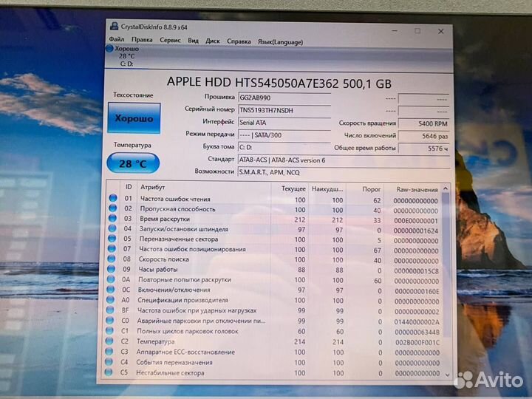Screen dimensions: 532x399
Task: Click raw value 0000000015C8
Action: [416, 271]
